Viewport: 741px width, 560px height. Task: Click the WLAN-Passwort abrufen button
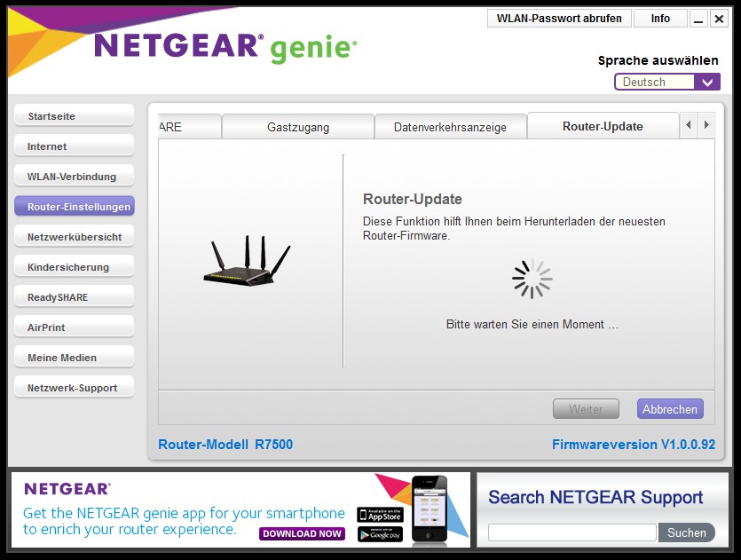click(559, 19)
